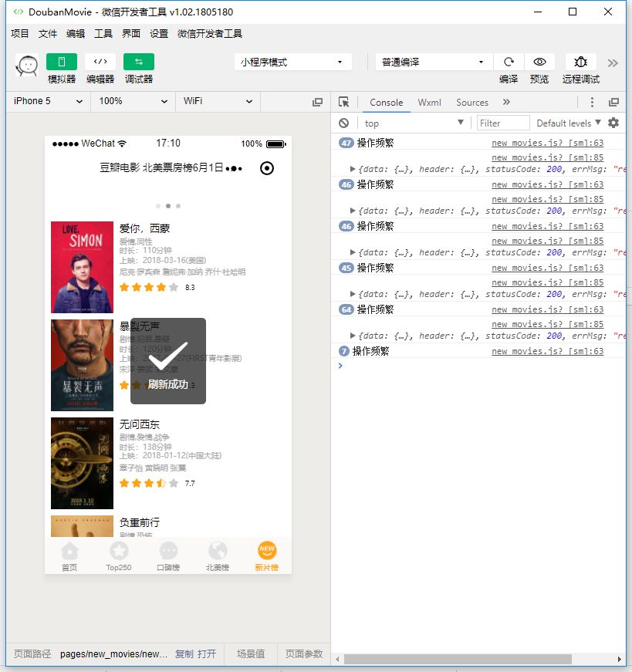
Task: Select the 北美榜 globe tab icon
Action: click(218, 551)
